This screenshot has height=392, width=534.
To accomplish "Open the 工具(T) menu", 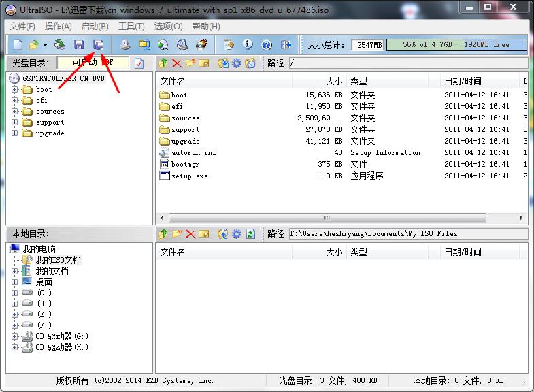I will (131, 27).
